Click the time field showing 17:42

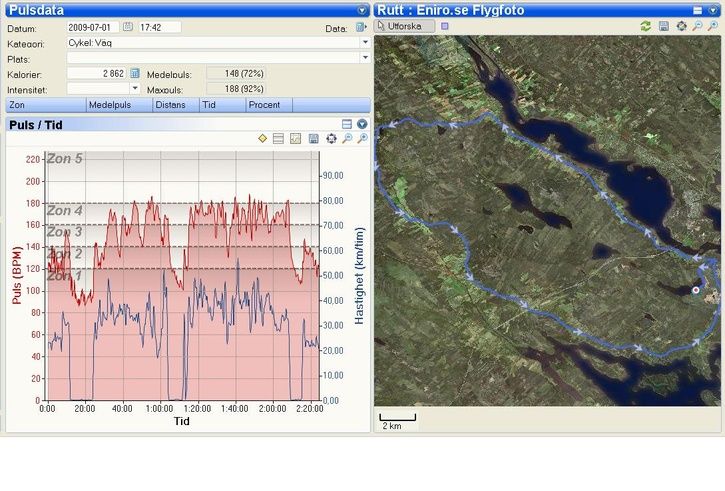(x=159, y=27)
